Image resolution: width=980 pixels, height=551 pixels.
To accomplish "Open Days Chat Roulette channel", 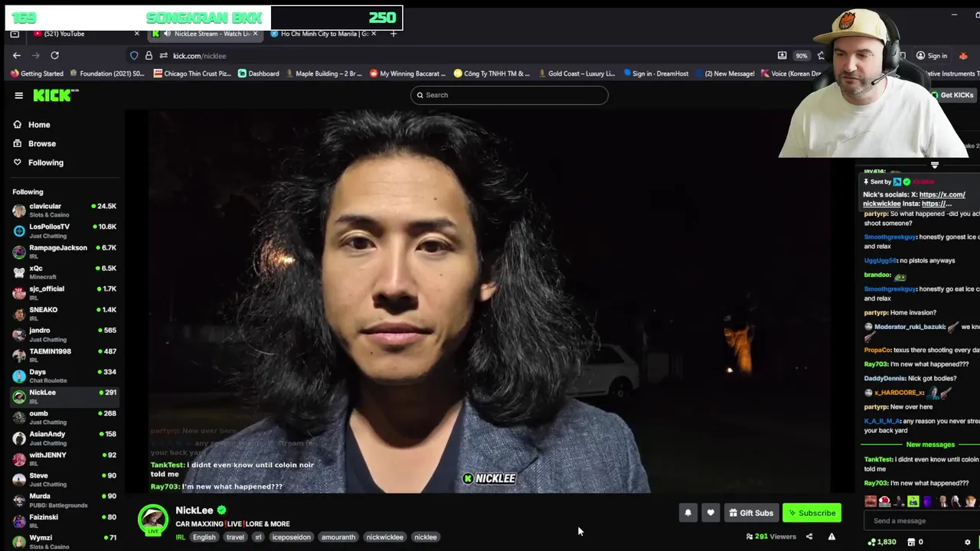I will click(x=64, y=376).
